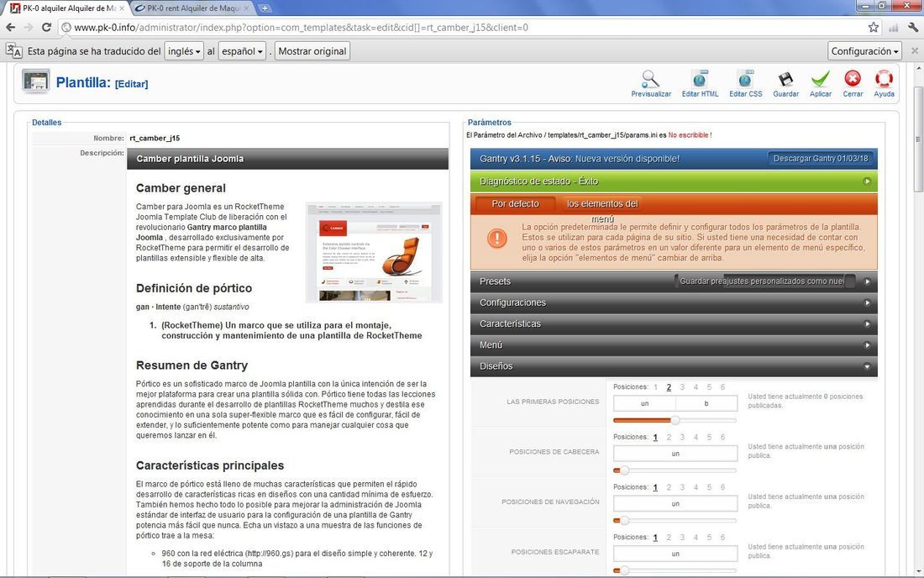The image size is (924, 578).
Task: Collapse the Diseños panel
Action: click(x=674, y=366)
